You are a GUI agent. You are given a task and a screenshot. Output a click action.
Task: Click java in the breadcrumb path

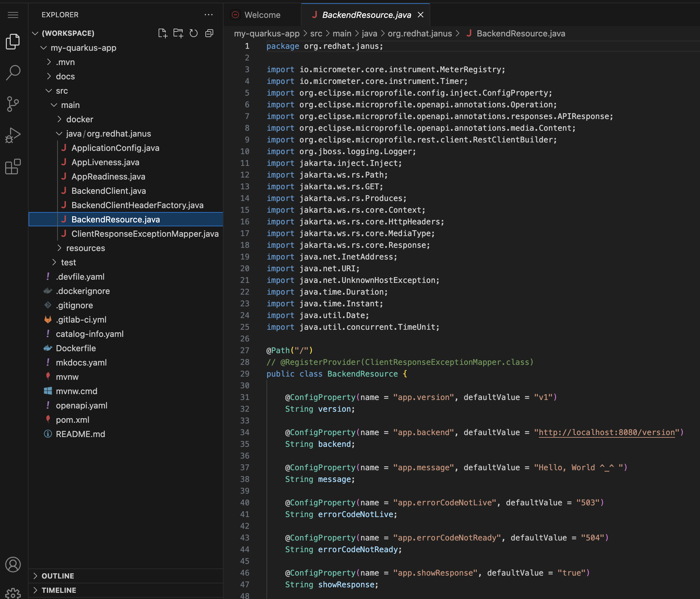(369, 33)
